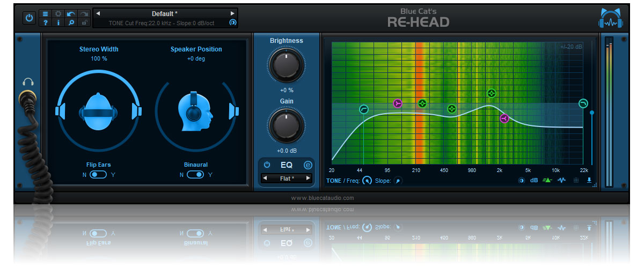This screenshot has width=644, height=268.
Task: Toggle the Flip Ears switch
Action: pyautogui.click(x=99, y=175)
